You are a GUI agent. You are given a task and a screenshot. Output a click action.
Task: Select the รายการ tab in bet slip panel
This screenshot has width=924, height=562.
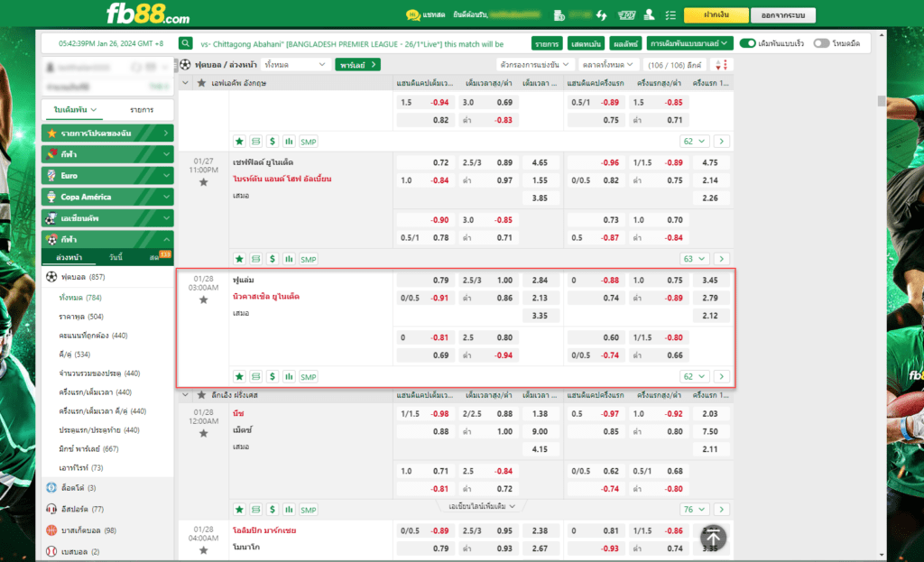point(141,110)
